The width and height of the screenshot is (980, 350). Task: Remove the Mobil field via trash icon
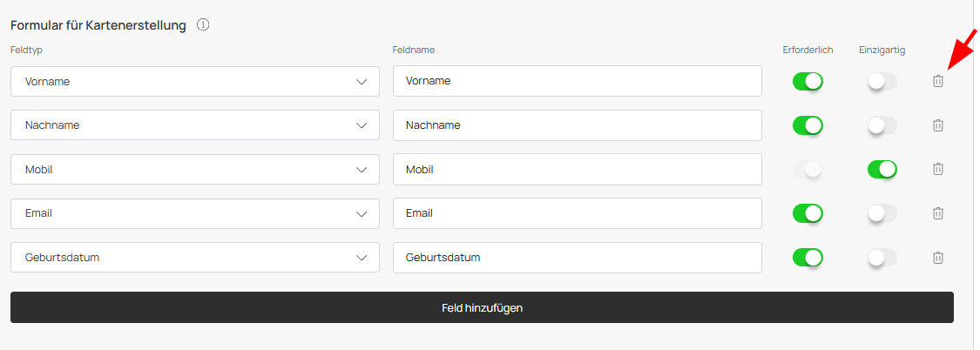pos(938,169)
